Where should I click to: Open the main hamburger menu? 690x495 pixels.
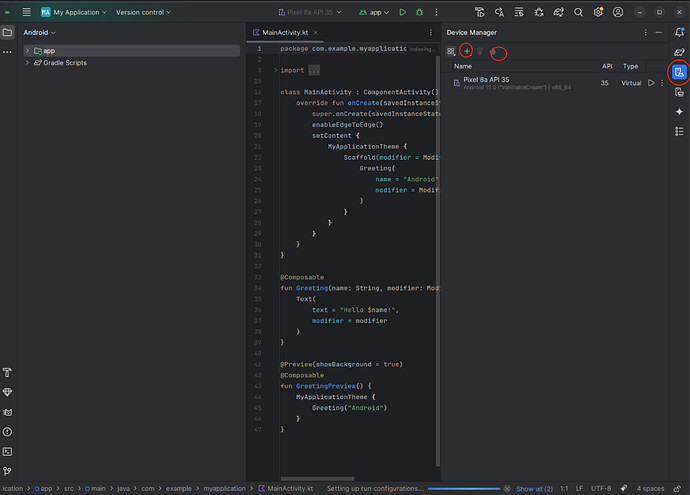[26, 12]
